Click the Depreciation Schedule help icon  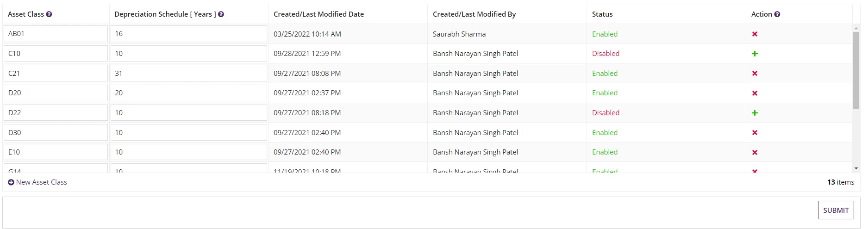[x=221, y=14]
